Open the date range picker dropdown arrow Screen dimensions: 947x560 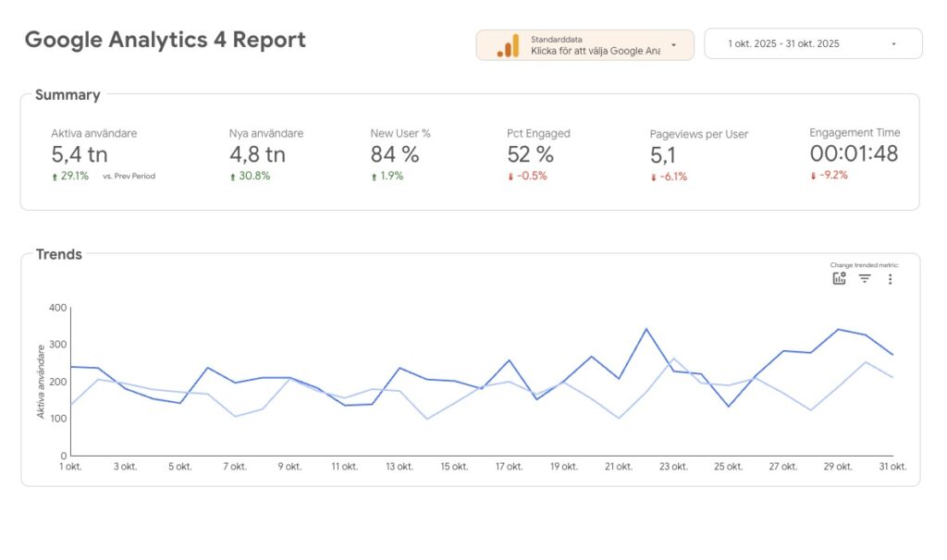pyautogui.click(x=893, y=44)
